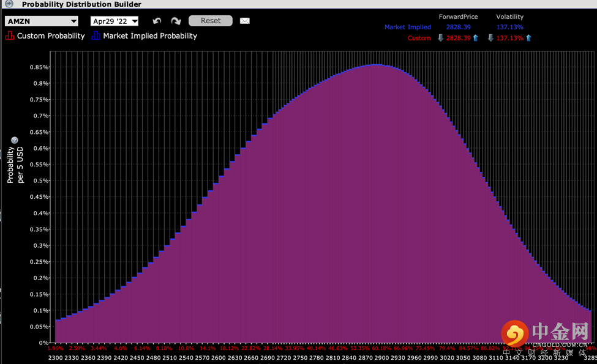Image resolution: width=597 pixels, height=364 pixels.
Task: Increase custom forward price with up arrow
Action: point(475,38)
